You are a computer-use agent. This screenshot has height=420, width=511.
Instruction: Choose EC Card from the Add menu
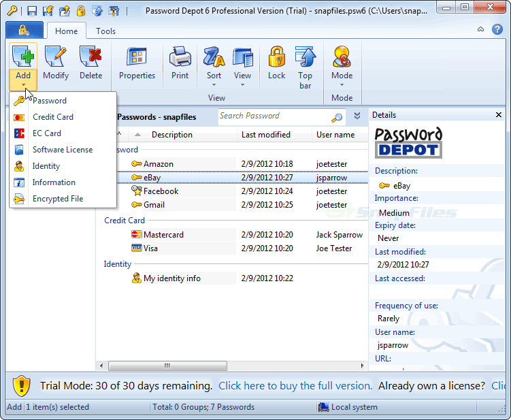pos(63,133)
